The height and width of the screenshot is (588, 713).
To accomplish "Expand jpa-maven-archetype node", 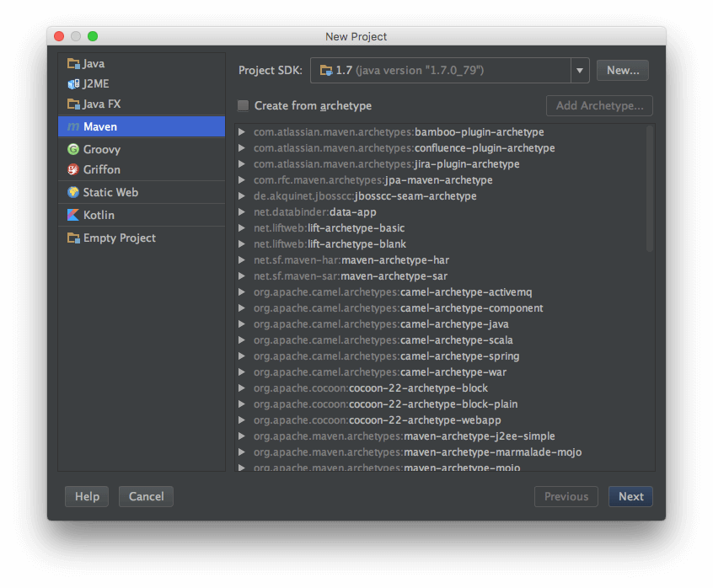I will click(x=242, y=180).
